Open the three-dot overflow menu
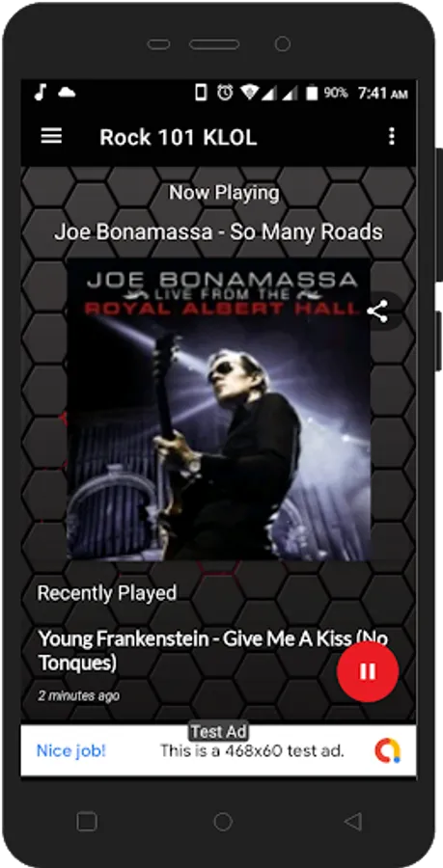This screenshot has width=443, height=868. [392, 136]
